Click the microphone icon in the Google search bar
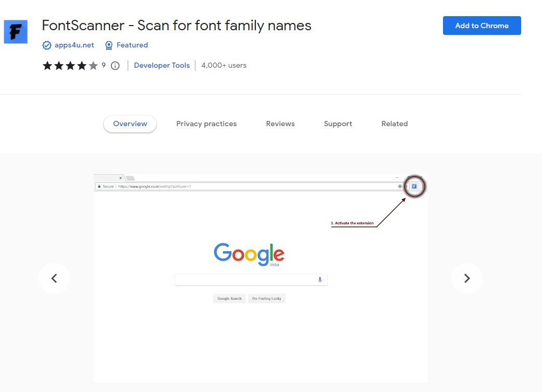542x392 pixels. pos(319,279)
